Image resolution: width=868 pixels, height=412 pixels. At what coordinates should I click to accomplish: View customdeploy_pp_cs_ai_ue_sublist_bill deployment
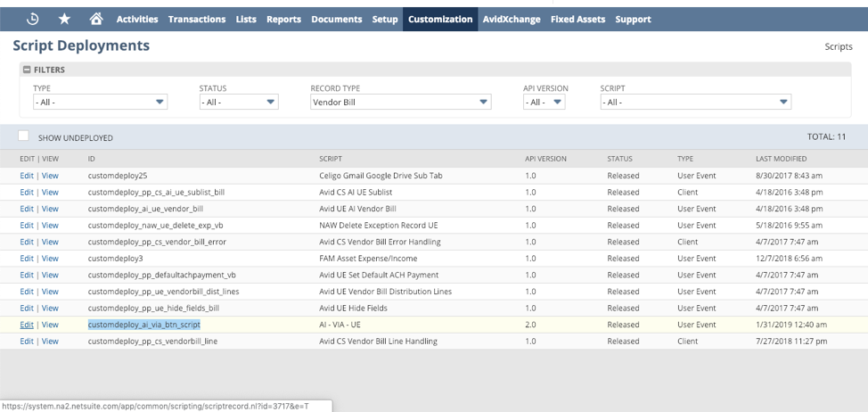50,192
